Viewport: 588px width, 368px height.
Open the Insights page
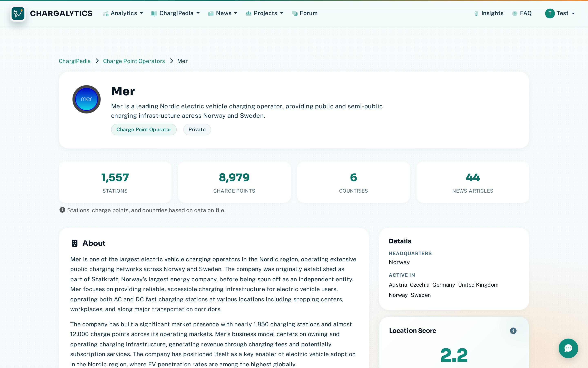pyautogui.click(x=489, y=13)
